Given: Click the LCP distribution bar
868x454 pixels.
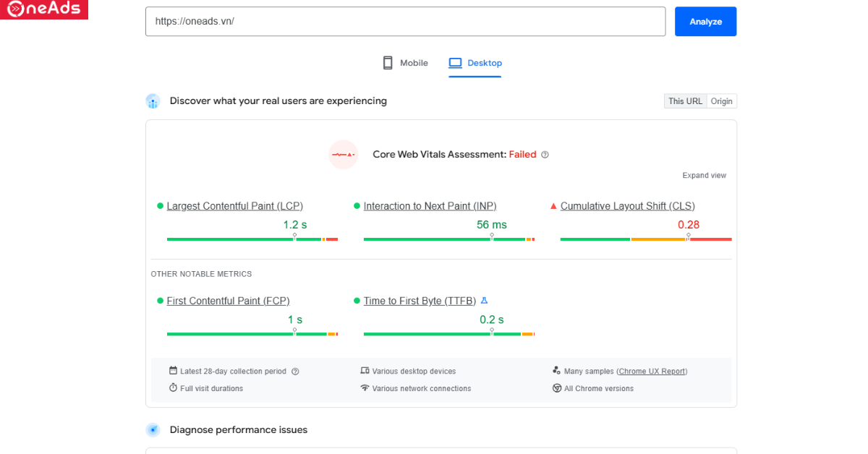Looking at the screenshot, I should coord(252,239).
